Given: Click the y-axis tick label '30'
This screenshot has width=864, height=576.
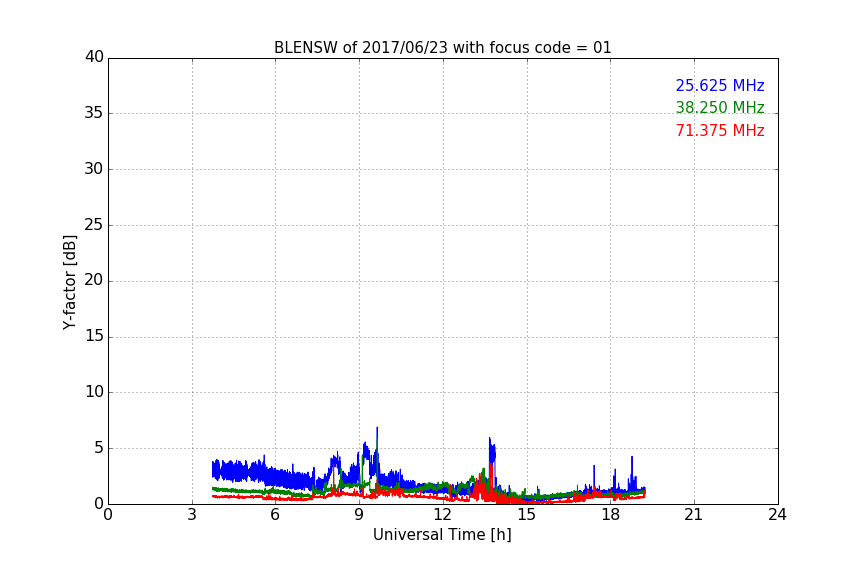Looking at the screenshot, I should tap(94, 169).
